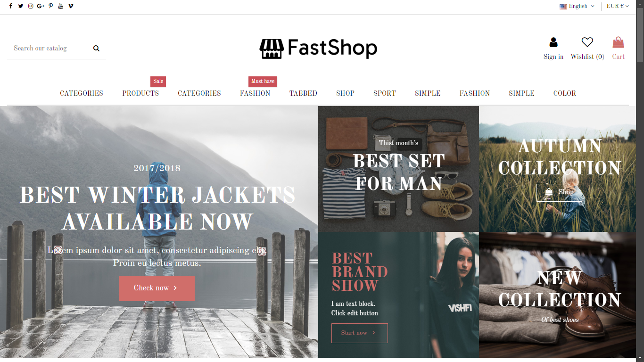
Task: Open the Tabbed menu item
Action: tap(303, 93)
